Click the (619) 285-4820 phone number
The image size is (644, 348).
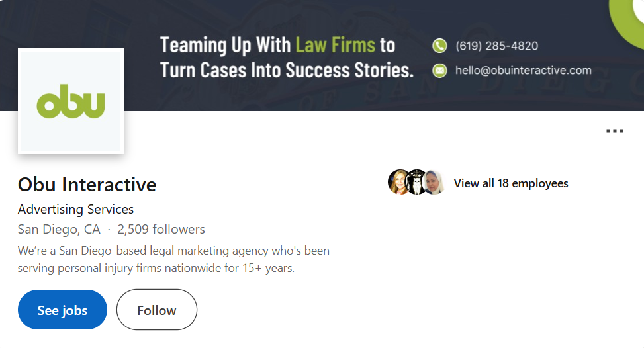[x=496, y=46]
